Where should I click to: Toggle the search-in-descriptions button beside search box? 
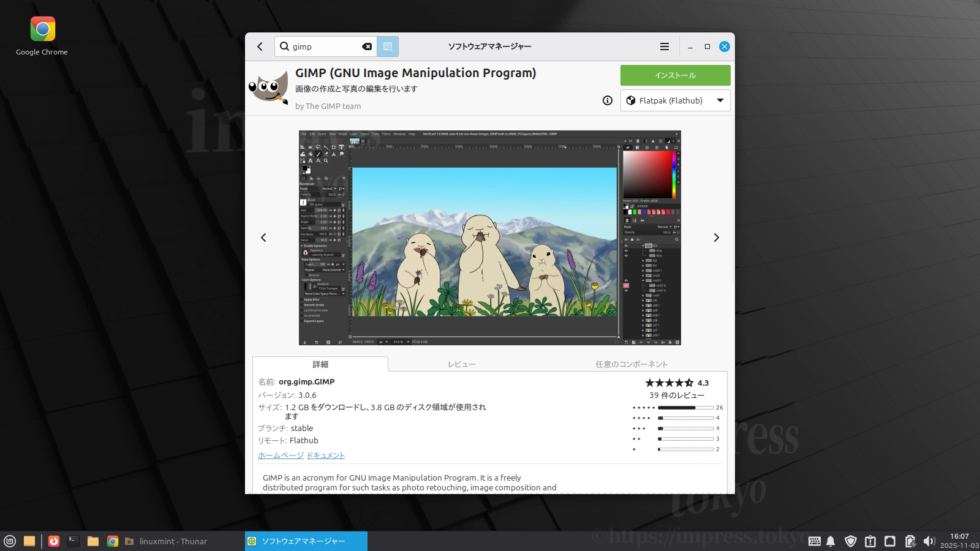pyautogui.click(x=388, y=47)
